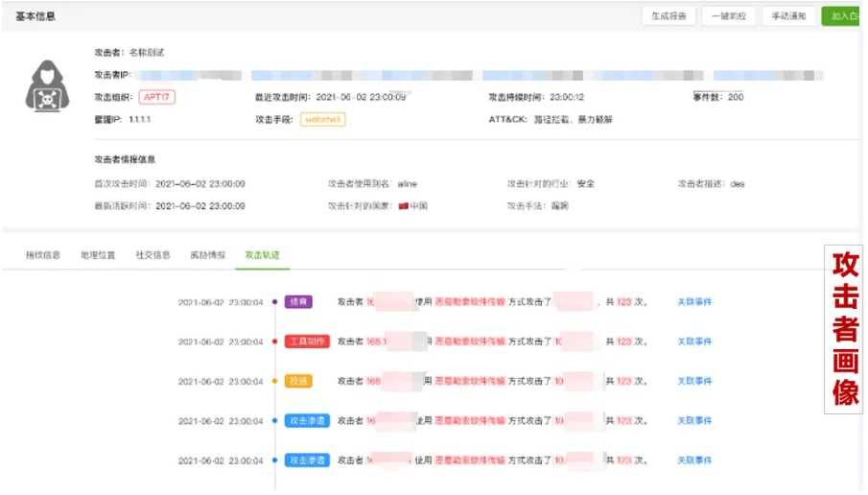Click the red 工具制作 stage tag
Image resolution: width=868 pixels, height=495 pixels.
[307, 342]
